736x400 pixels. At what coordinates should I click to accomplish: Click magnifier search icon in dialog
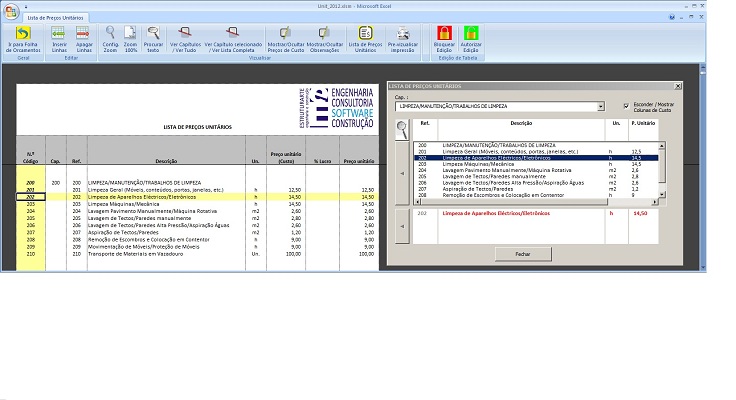[401, 130]
